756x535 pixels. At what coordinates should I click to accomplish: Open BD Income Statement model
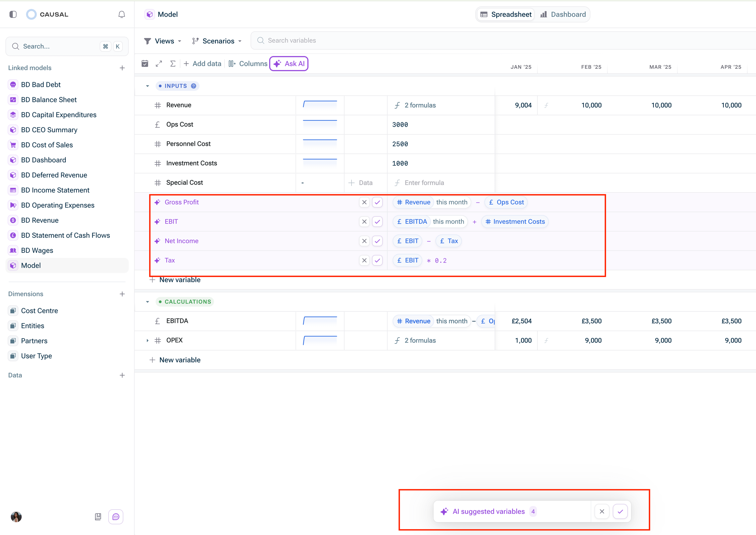[55, 190]
